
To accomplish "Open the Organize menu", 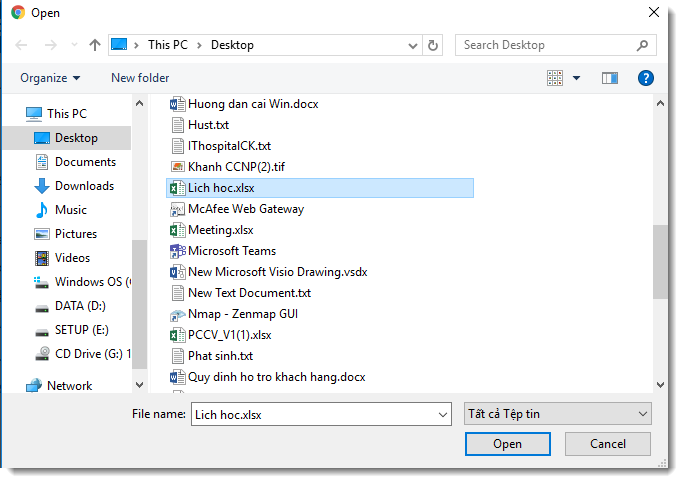I will pyautogui.click(x=50, y=78).
